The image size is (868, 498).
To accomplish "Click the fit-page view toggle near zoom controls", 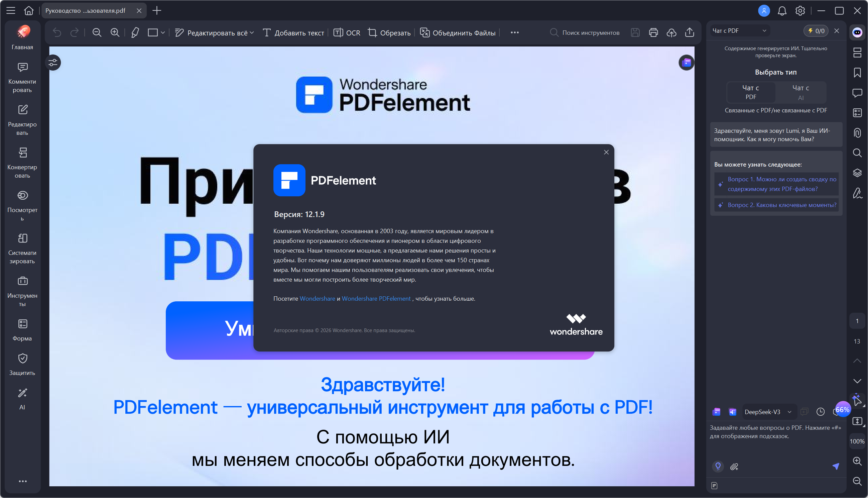I will pos(857,421).
